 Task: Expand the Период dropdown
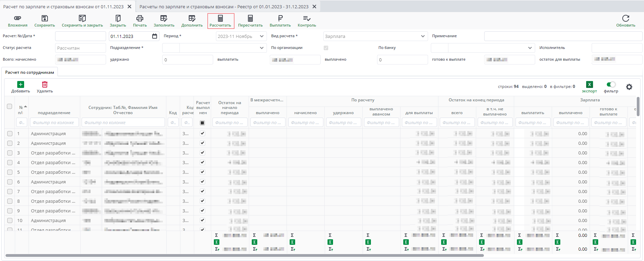261,36
